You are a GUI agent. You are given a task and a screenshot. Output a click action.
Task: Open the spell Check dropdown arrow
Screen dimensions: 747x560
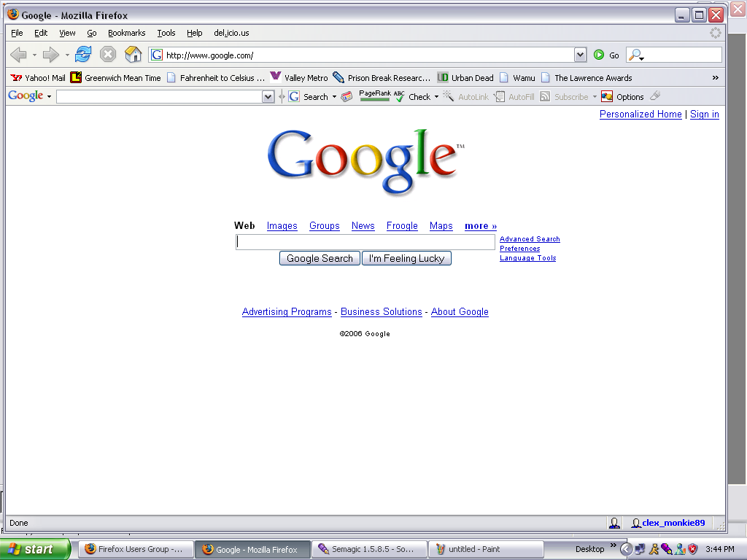(436, 97)
